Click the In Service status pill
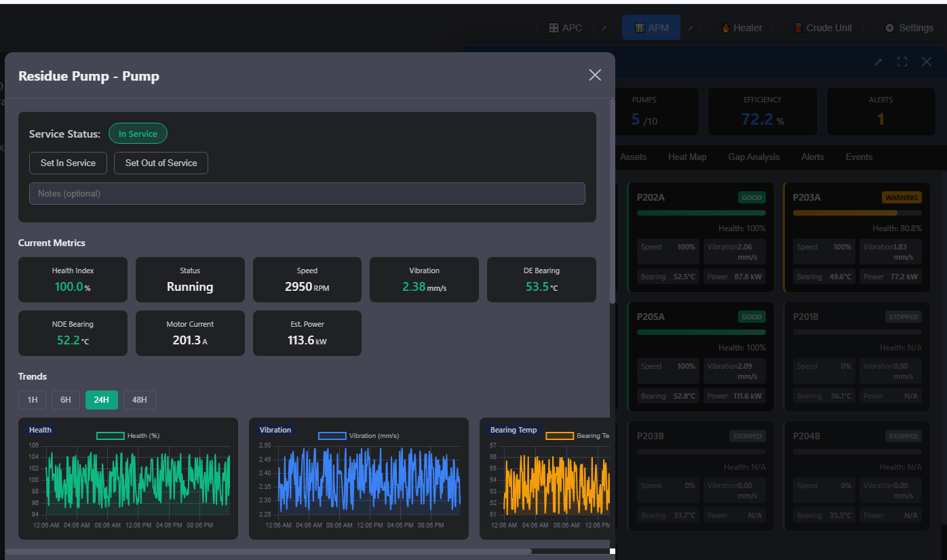 click(138, 134)
